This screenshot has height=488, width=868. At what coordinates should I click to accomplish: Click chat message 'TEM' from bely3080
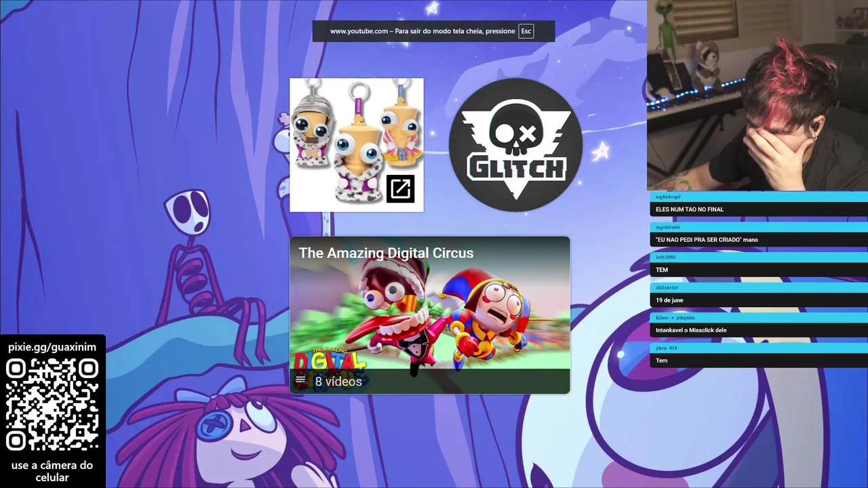(662, 270)
